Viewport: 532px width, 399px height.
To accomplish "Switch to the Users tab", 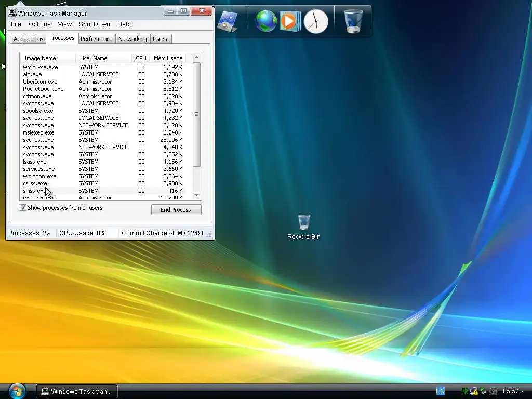I will [160, 39].
